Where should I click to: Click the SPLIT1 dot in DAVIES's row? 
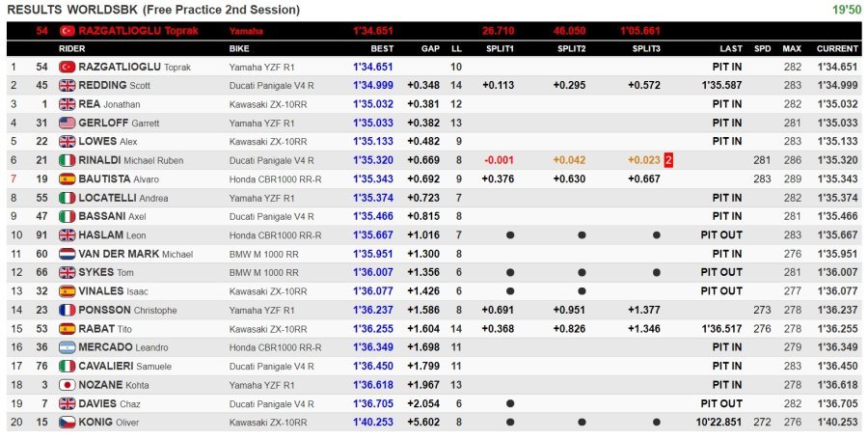pos(510,403)
